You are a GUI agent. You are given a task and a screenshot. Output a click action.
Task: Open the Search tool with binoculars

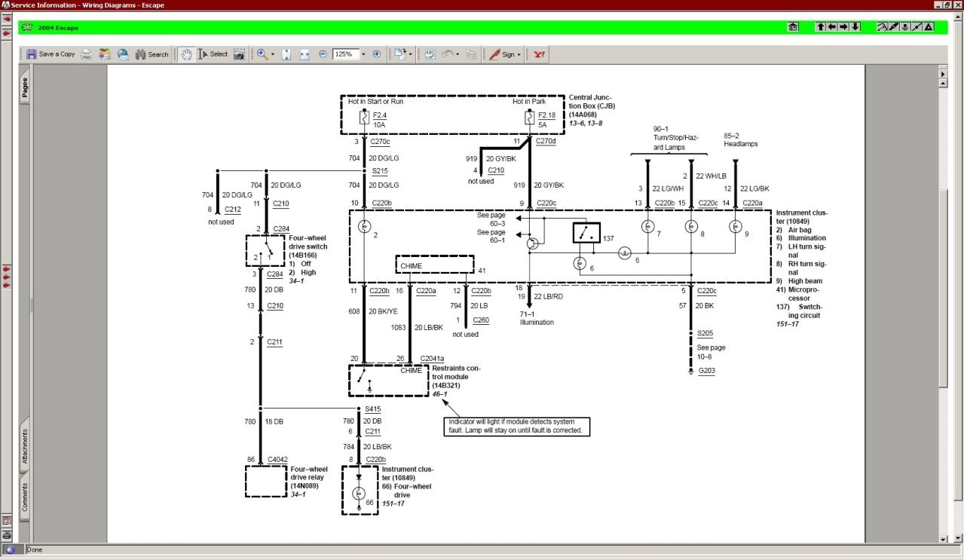pyautogui.click(x=151, y=54)
